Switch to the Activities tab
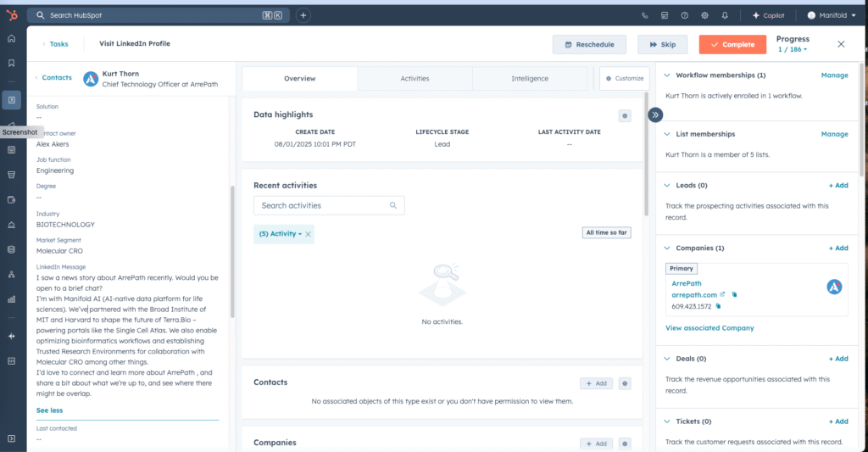Viewport: 868px width, 452px height. tap(415, 79)
